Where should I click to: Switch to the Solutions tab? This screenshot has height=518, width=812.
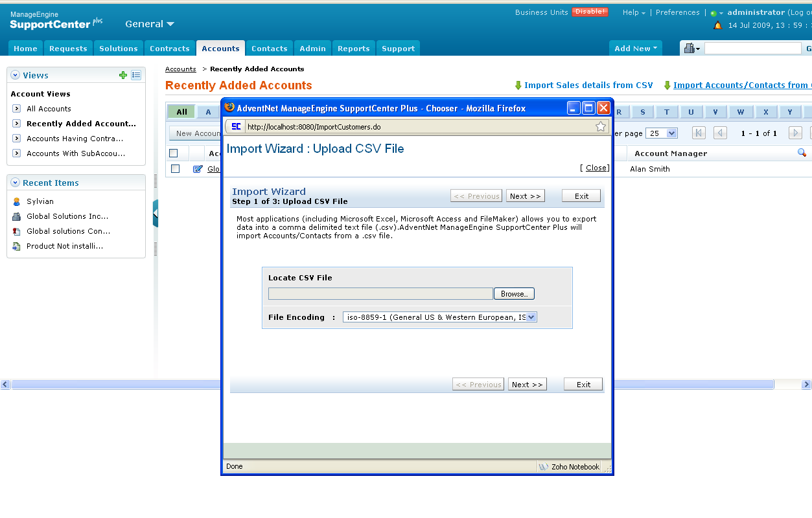coord(119,49)
